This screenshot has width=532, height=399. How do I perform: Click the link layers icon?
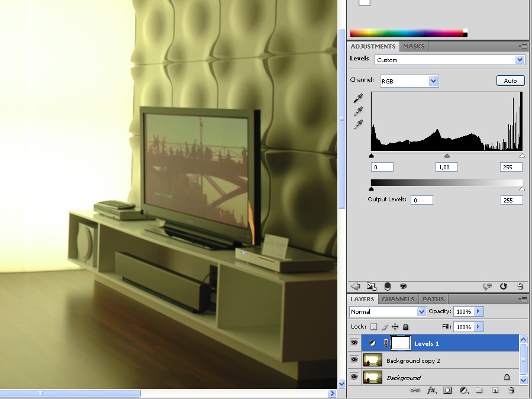click(415, 390)
